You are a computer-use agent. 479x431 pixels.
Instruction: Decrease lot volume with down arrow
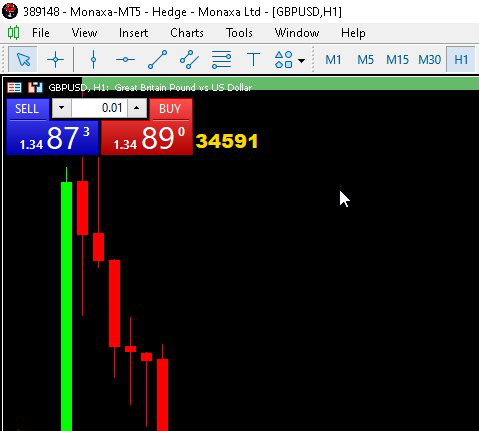[62, 108]
